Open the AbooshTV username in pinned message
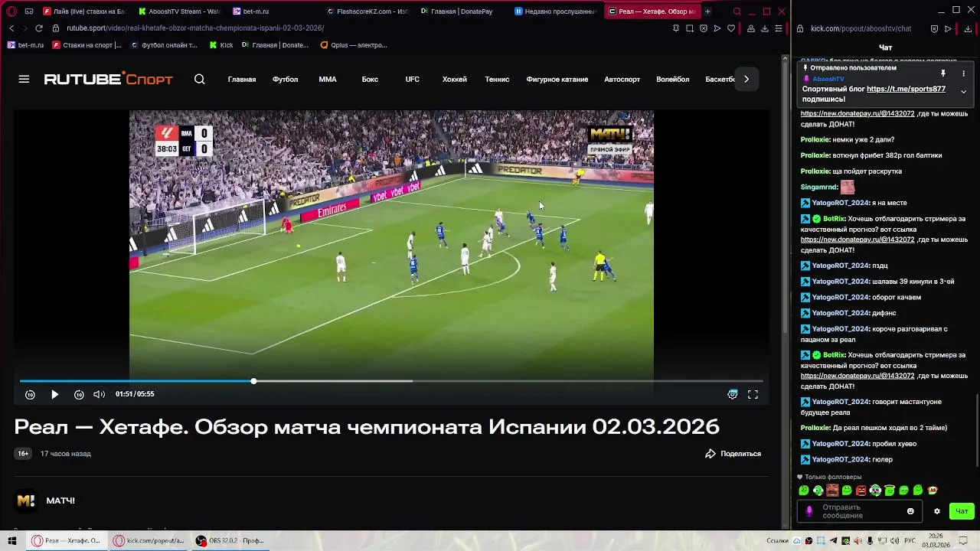Image resolution: width=980 pixels, height=551 pixels. tap(828, 79)
